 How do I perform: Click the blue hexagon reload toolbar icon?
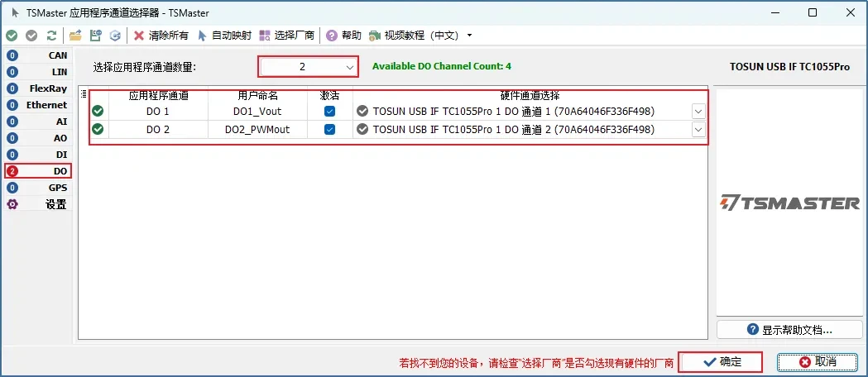click(115, 36)
